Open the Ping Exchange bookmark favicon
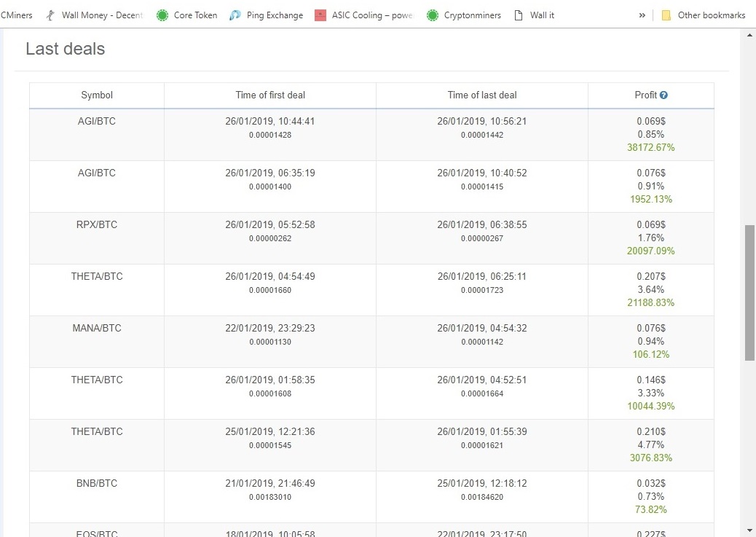 coord(235,15)
